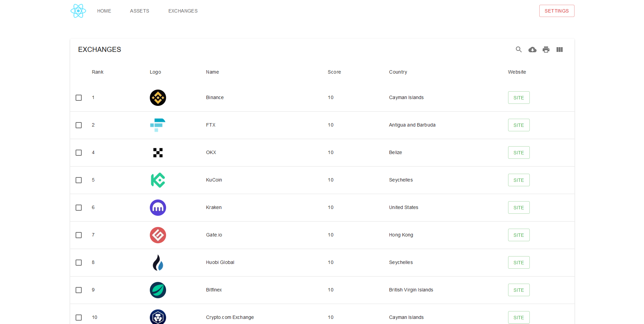Open the SETTINGS button
The height and width of the screenshot is (324, 644).
[x=557, y=11]
